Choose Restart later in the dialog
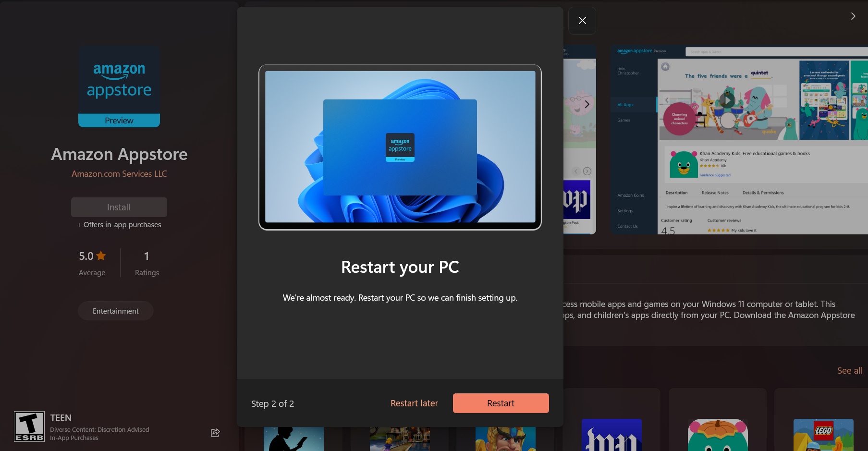This screenshot has width=868, height=451. [x=414, y=403]
